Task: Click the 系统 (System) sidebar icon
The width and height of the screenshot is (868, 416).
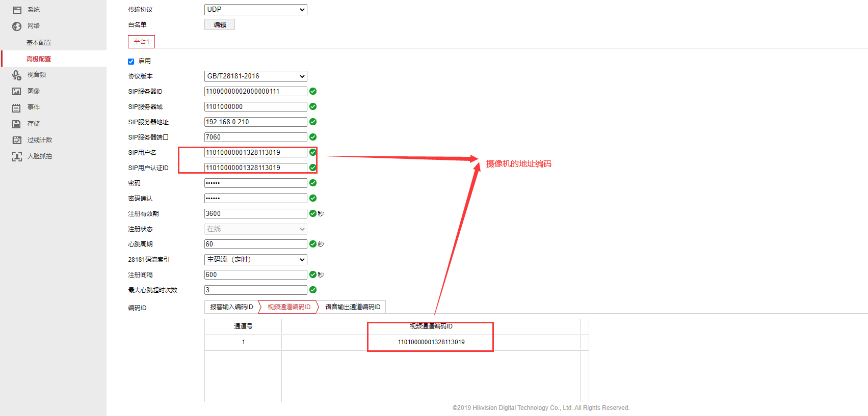Action: tap(17, 10)
